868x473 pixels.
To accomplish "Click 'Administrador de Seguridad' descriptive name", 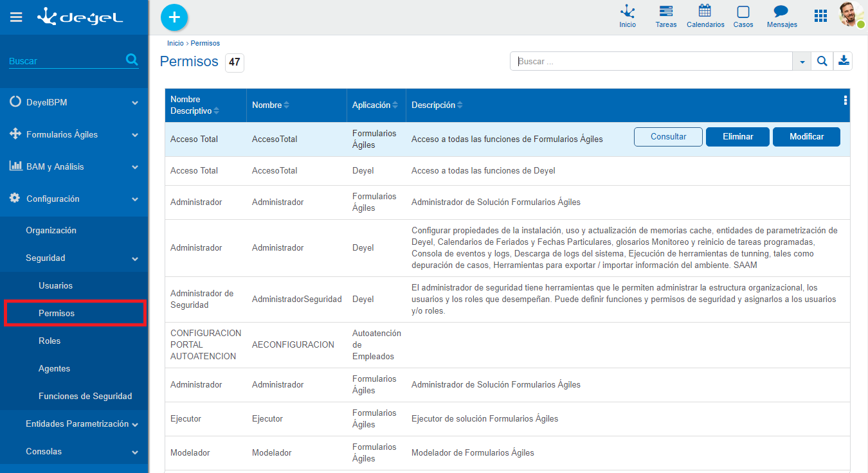I will (x=202, y=299).
